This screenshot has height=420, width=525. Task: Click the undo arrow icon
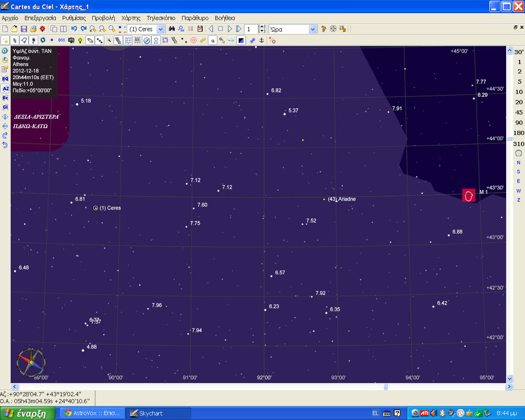pos(74,29)
